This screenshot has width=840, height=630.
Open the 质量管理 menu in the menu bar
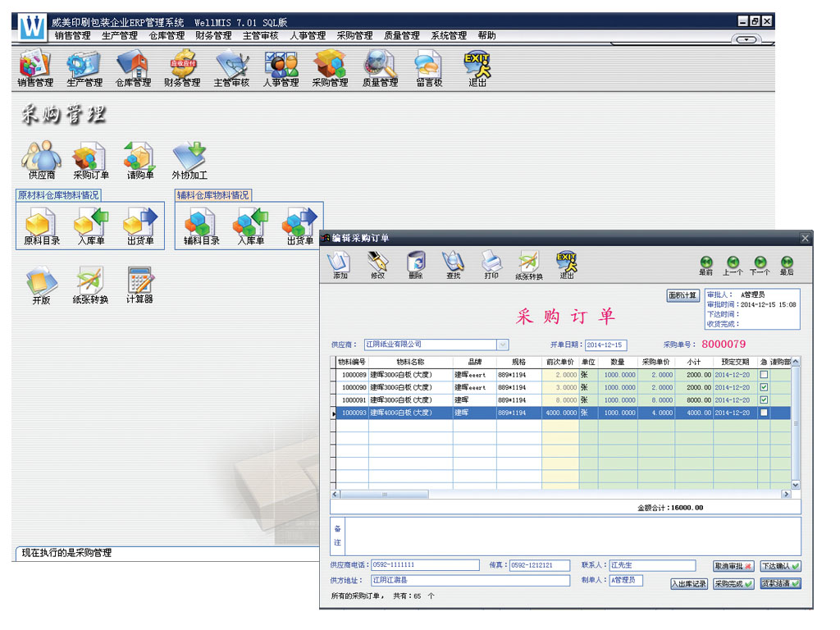coord(402,36)
